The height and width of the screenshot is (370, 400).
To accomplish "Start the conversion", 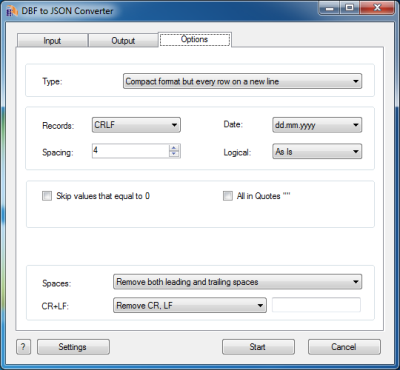I will 258,347.
